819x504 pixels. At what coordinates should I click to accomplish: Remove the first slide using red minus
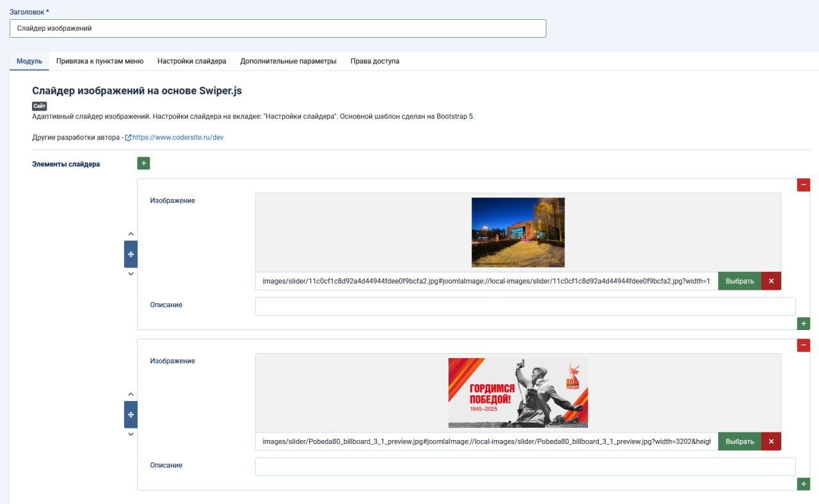[802, 184]
